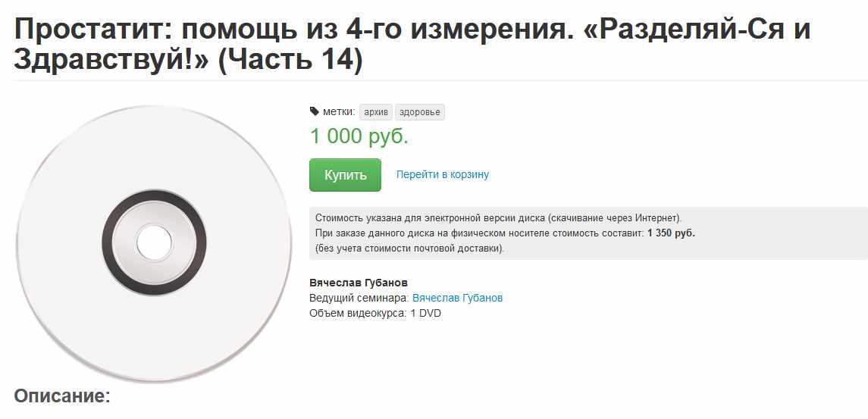Click the green "1 000 руб." price

coord(359,136)
